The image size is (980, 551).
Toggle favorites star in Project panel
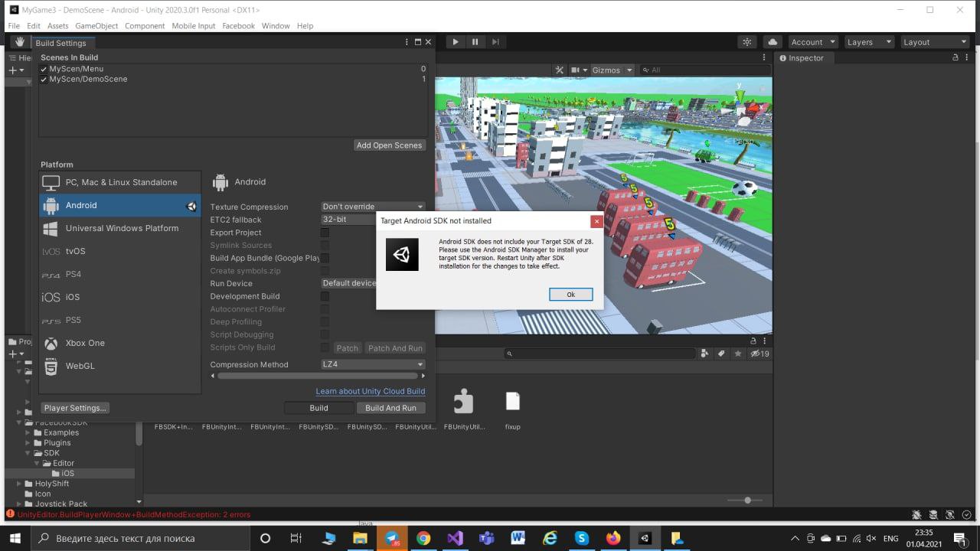tap(738, 354)
